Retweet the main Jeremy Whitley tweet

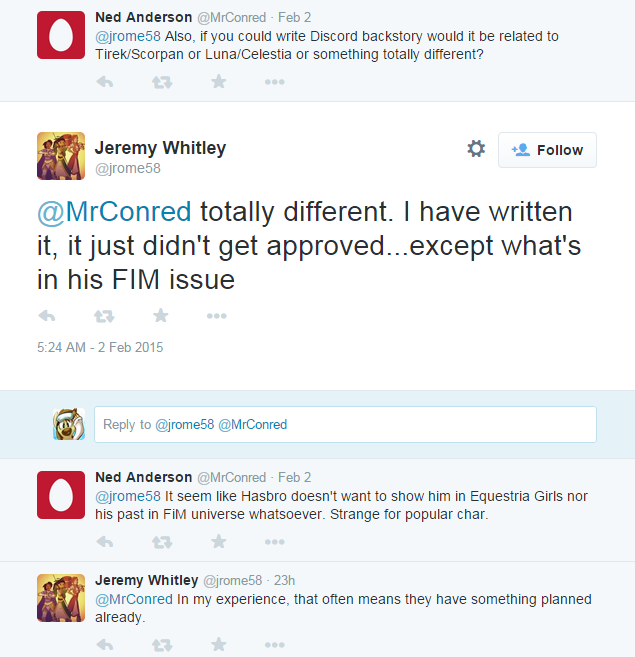pyautogui.click(x=103, y=316)
